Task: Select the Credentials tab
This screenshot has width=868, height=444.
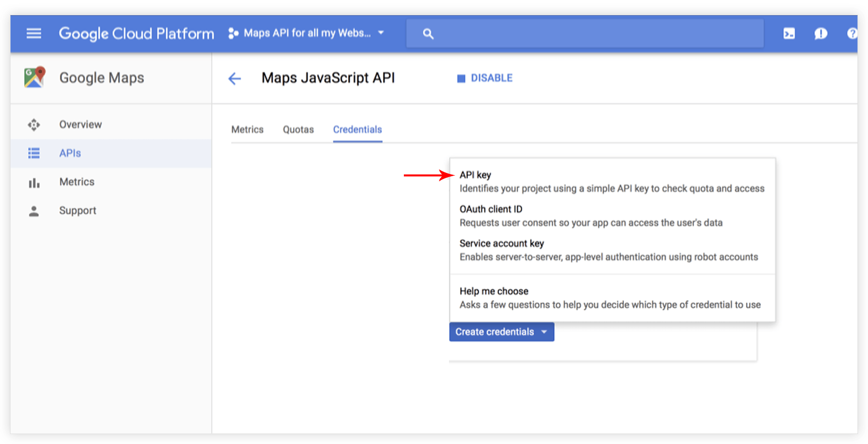Action: [x=357, y=129]
